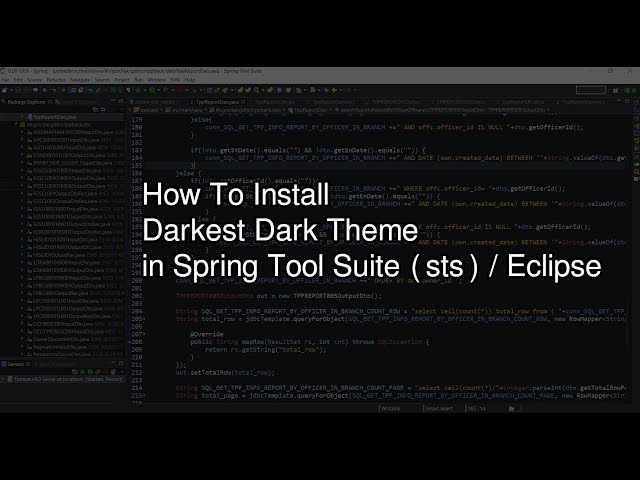Viewport: 640px width, 480px height.
Task: Click the Search magnifier toolbar icon
Action: [256, 90]
